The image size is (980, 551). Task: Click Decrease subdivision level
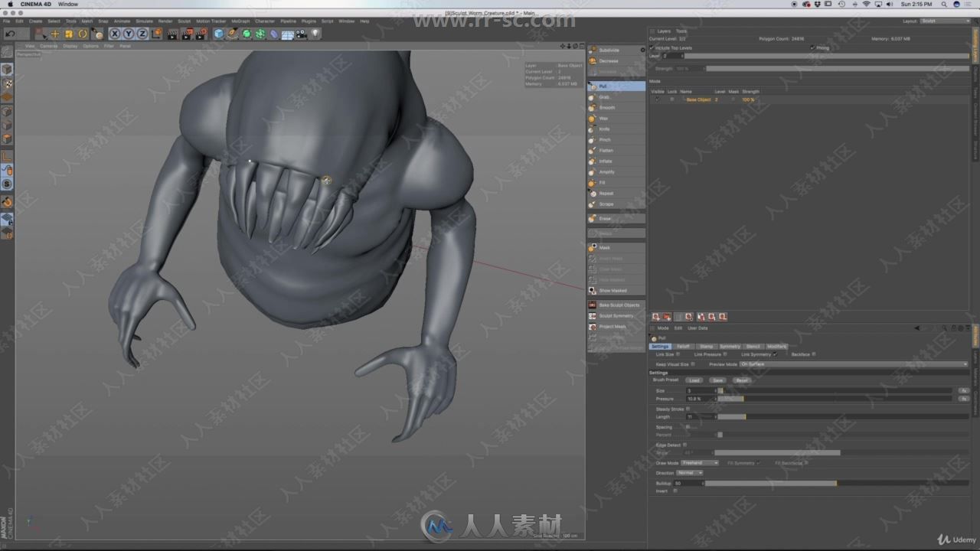pyautogui.click(x=616, y=61)
